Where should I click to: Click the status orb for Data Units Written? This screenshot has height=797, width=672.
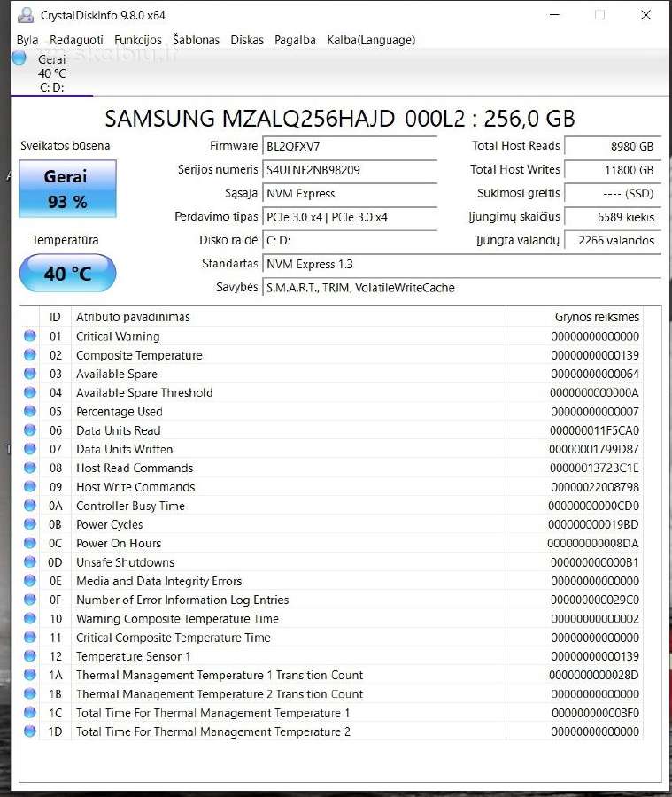click(x=30, y=448)
